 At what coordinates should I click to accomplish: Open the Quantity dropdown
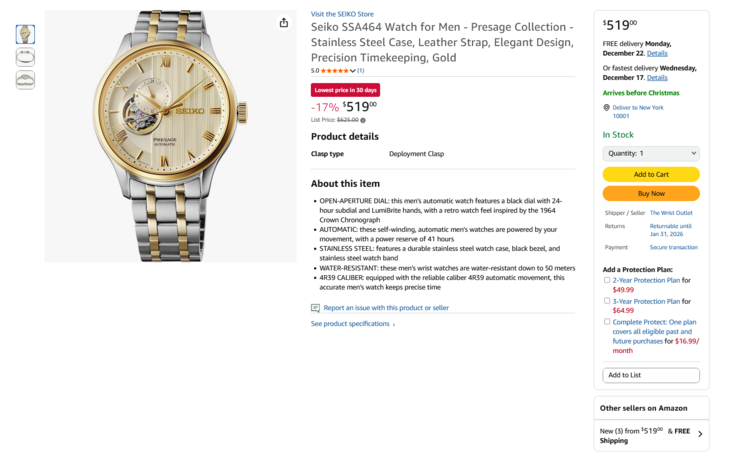(651, 153)
